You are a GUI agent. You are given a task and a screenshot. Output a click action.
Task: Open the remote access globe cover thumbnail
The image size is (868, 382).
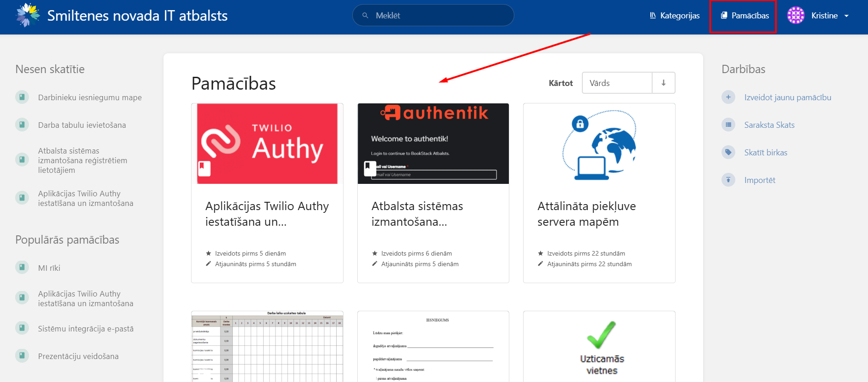pos(599,143)
